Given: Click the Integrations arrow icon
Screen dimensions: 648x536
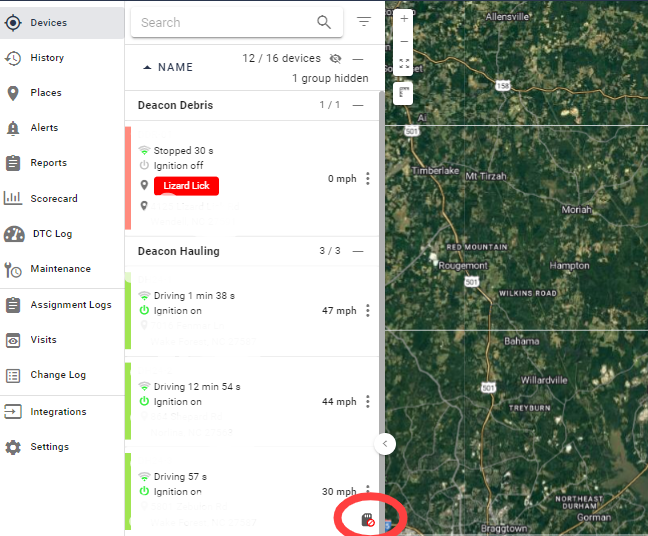Looking at the screenshot, I should tap(13, 412).
